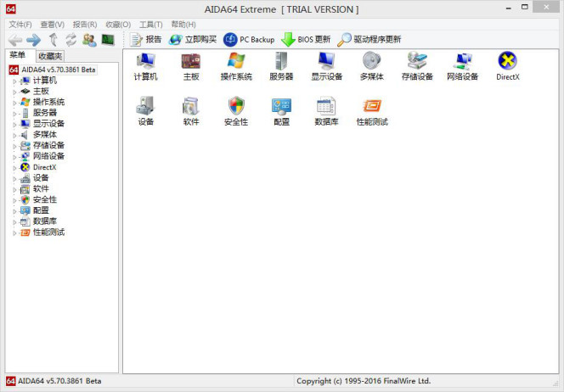Click the Copyright FinalWire Ltd. status text
Viewport: 564px width, 392px height.
click(364, 381)
